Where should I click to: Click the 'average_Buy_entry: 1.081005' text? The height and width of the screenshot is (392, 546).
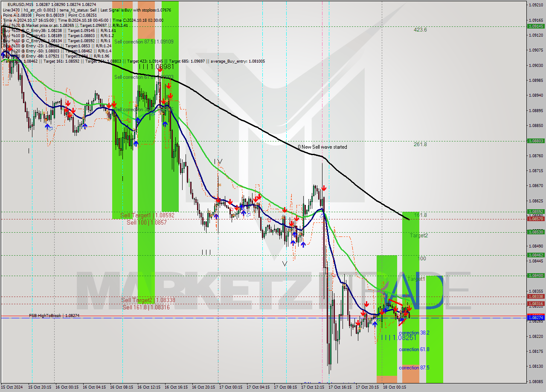click(237, 61)
